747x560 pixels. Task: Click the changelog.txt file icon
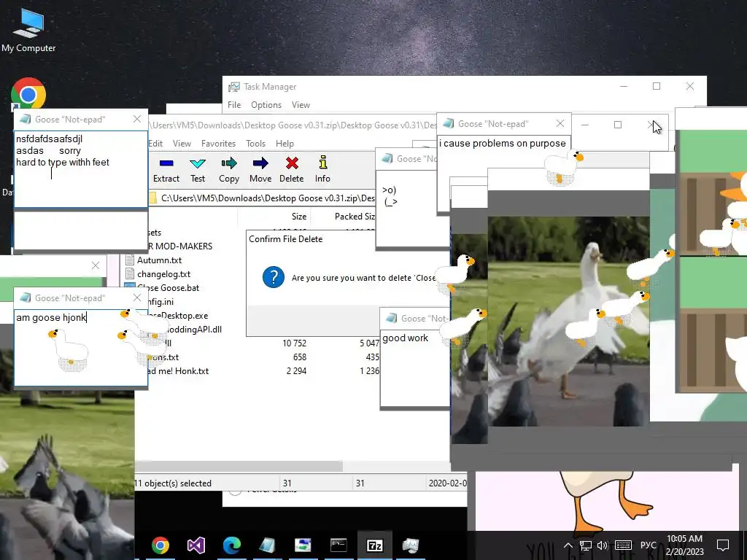(x=129, y=274)
